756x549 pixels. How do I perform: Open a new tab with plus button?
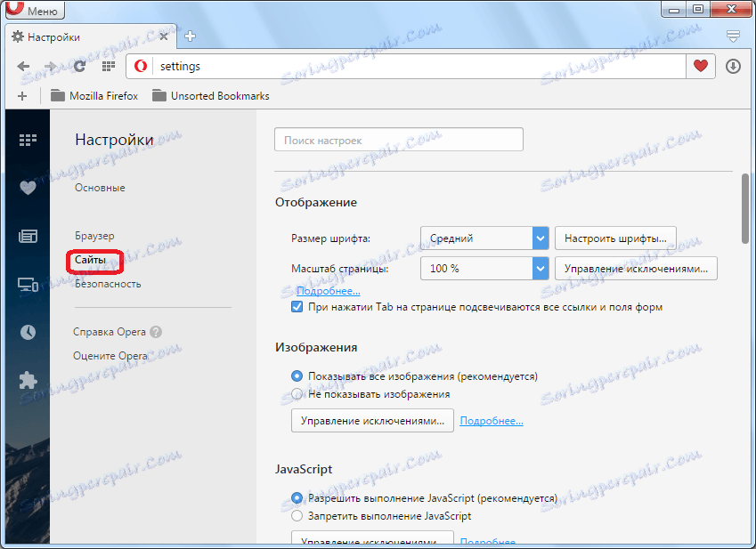[x=190, y=36]
